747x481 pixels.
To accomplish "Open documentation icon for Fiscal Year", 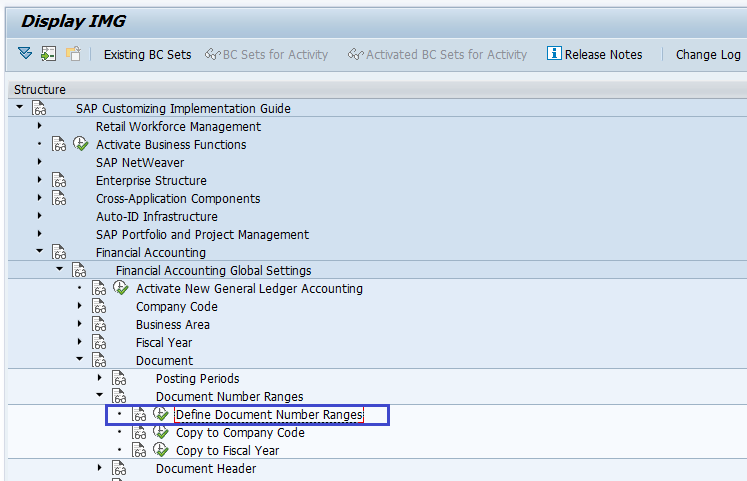I will tap(99, 342).
